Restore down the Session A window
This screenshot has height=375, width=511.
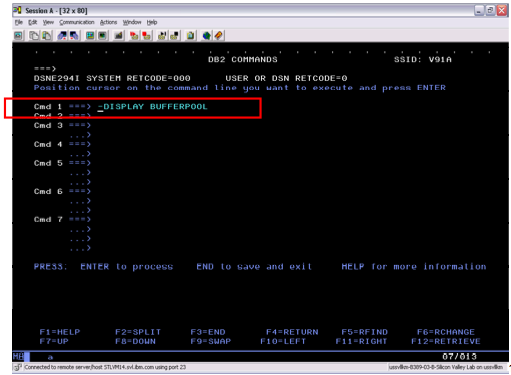(x=490, y=11)
